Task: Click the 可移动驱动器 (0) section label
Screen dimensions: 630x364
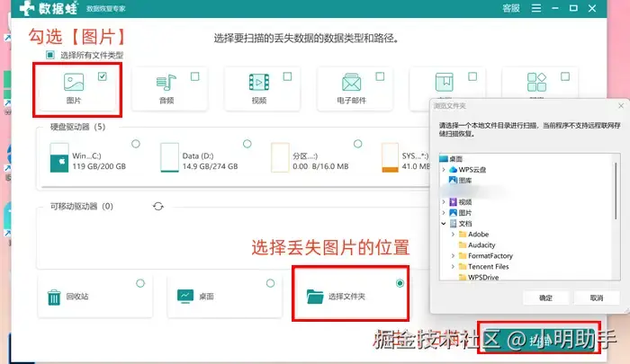Action: point(82,207)
